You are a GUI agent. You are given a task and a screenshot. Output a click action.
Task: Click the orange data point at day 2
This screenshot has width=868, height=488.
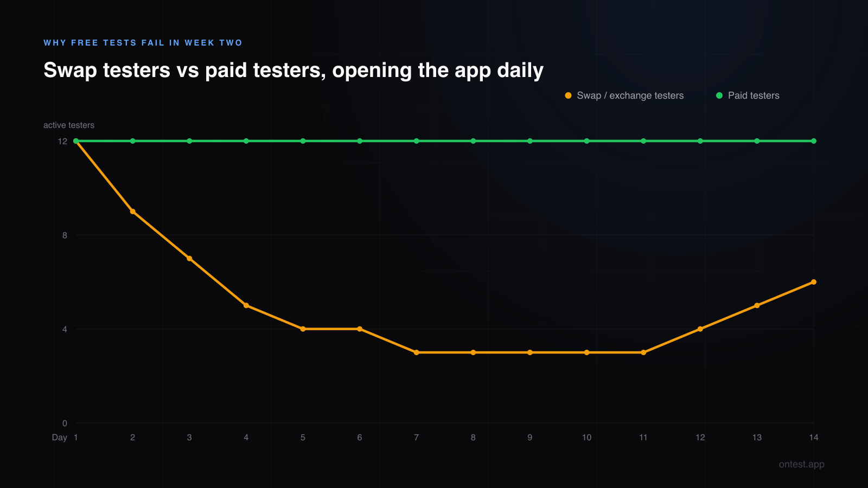point(132,211)
